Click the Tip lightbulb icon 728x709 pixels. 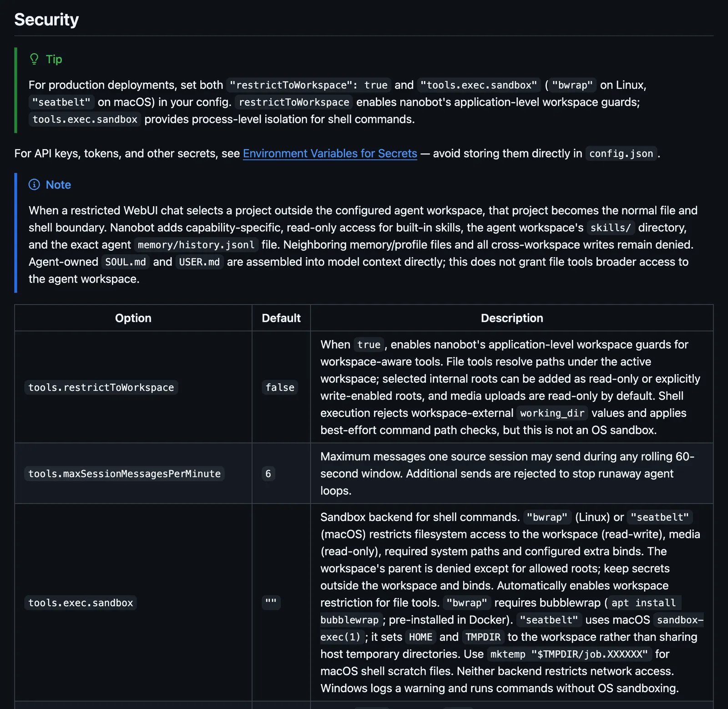click(34, 59)
